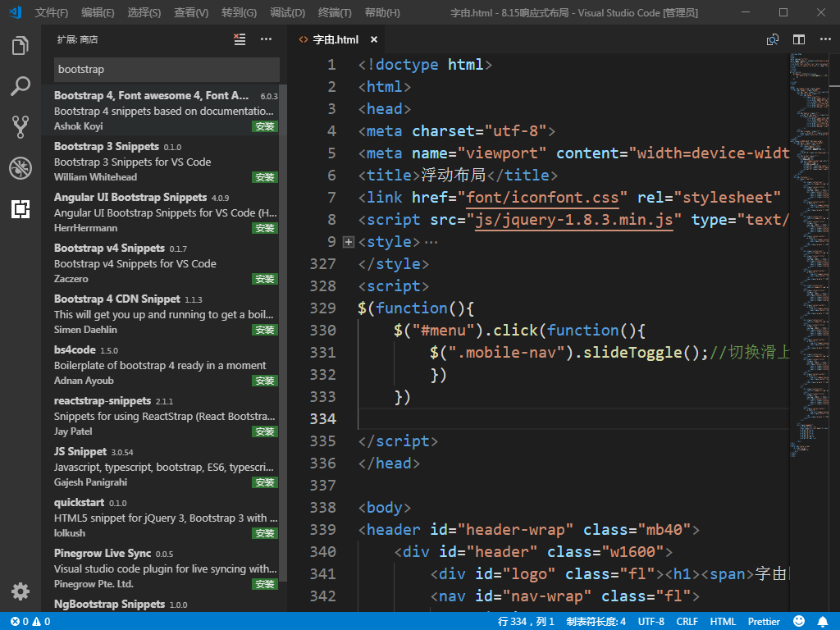Install the JS Snippet extension
Image resolution: width=840 pixels, height=630 pixels.
[265, 482]
